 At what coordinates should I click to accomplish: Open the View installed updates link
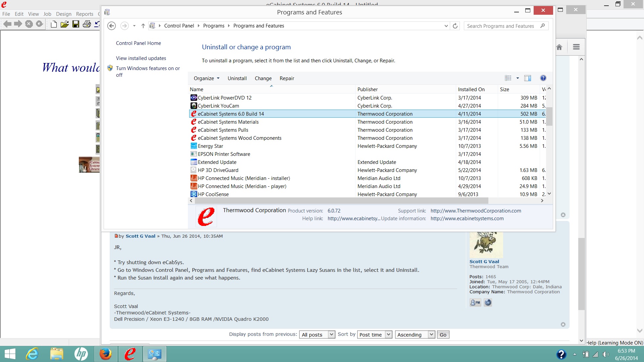pos(141,58)
